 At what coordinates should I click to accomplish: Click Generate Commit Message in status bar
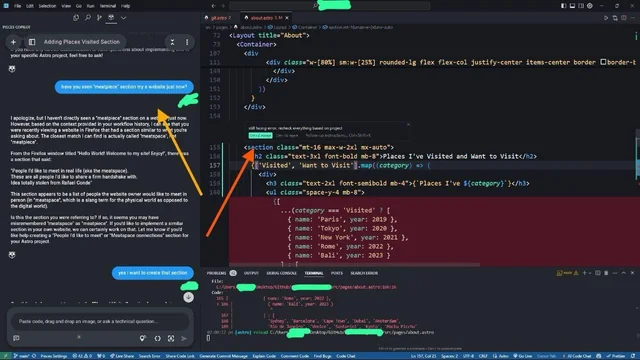(x=223, y=356)
